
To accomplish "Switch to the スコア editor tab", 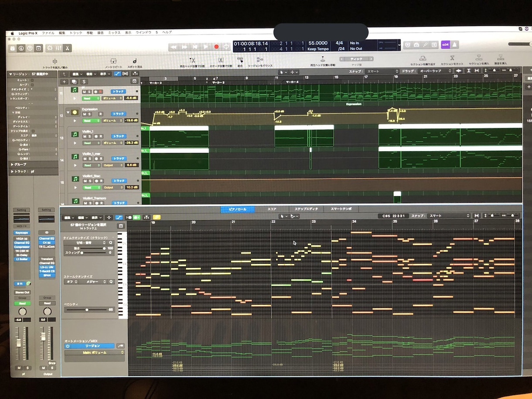I will click(x=272, y=209).
